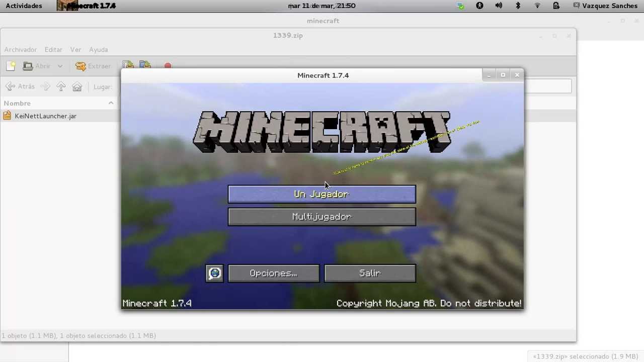Open the Archivador menu in archive manager
This screenshot has height=362, width=644.
click(21, 50)
